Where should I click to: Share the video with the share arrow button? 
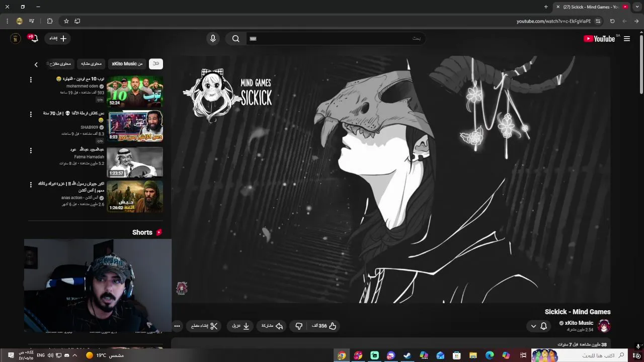coord(272,326)
